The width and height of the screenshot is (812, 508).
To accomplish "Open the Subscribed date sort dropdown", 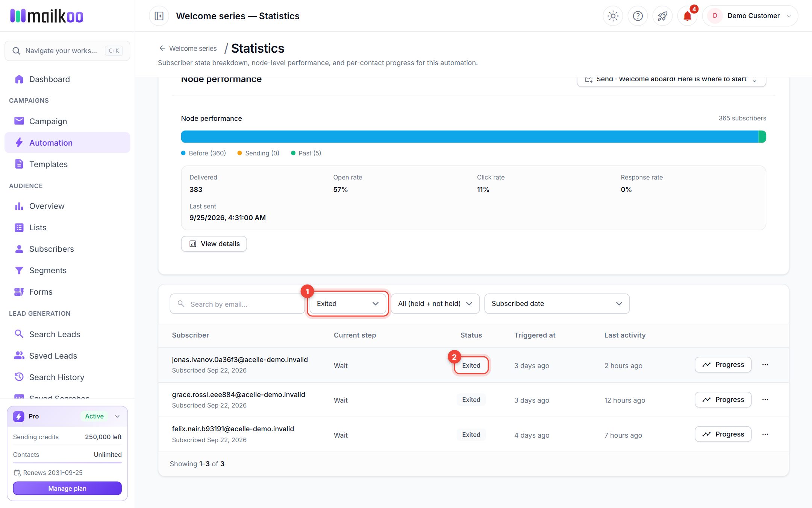I will pos(557,304).
